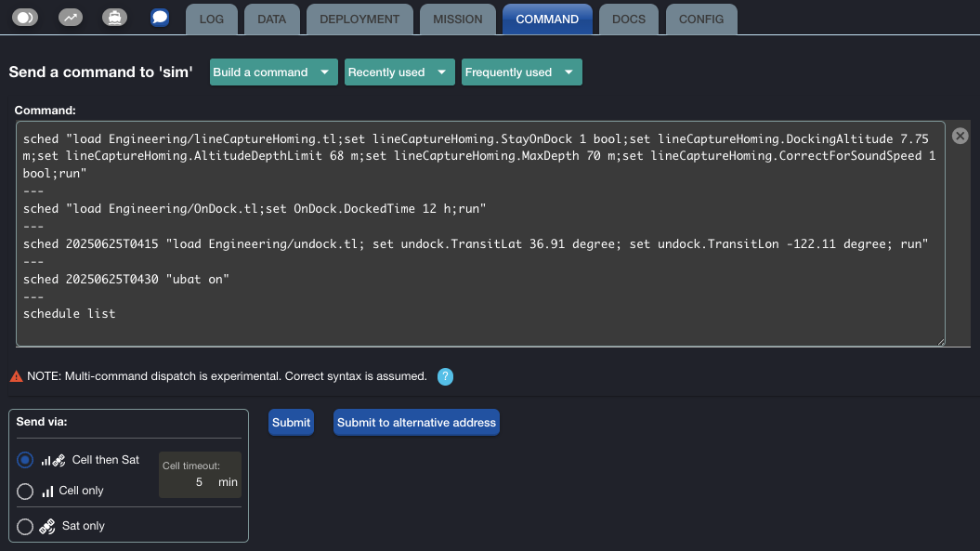This screenshot has width=980, height=551.
Task: Click the Cell timeout minutes field
Action: pyautogui.click(x=199, y=482)
